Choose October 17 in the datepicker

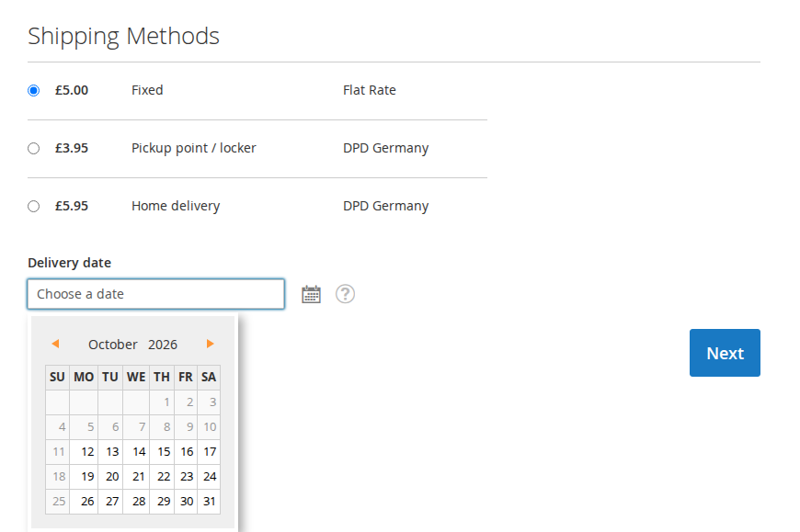(x=209, y=452)
